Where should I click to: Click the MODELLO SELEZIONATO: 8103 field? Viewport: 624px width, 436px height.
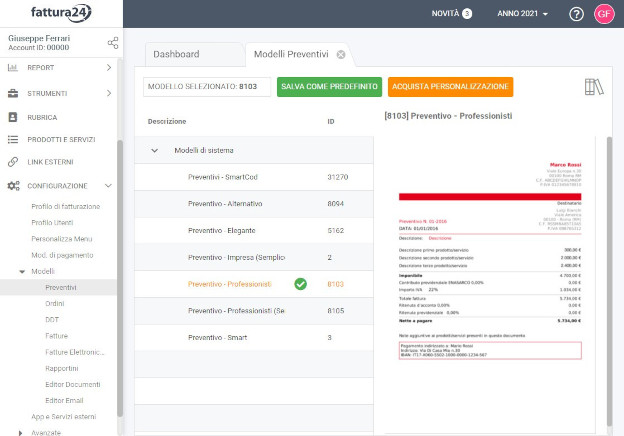207,87
